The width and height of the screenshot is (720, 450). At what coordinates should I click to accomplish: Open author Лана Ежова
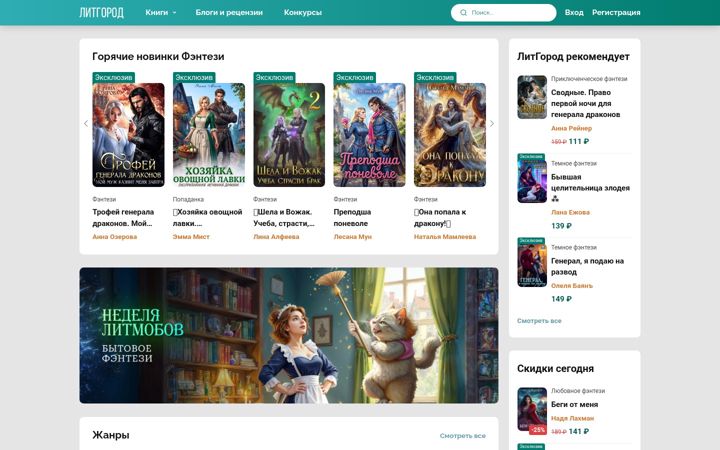coord(570,213)
